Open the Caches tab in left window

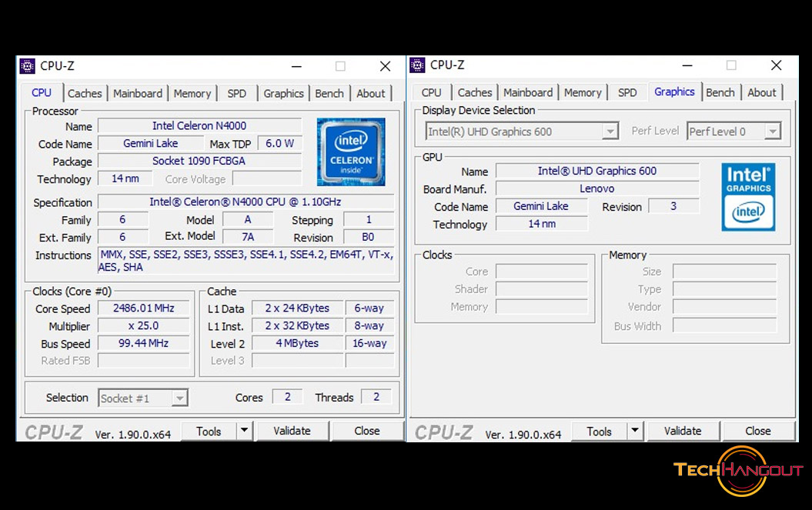[x=85, y=94]
